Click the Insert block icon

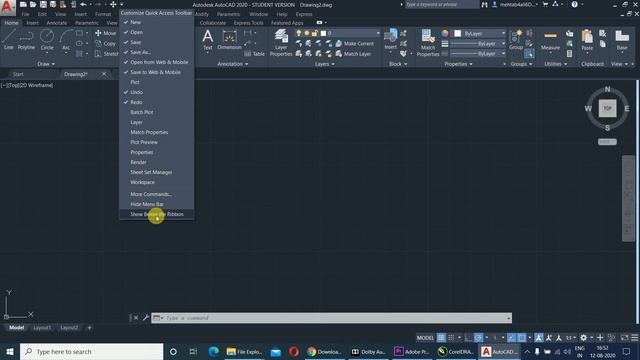(x=391, y=39)
